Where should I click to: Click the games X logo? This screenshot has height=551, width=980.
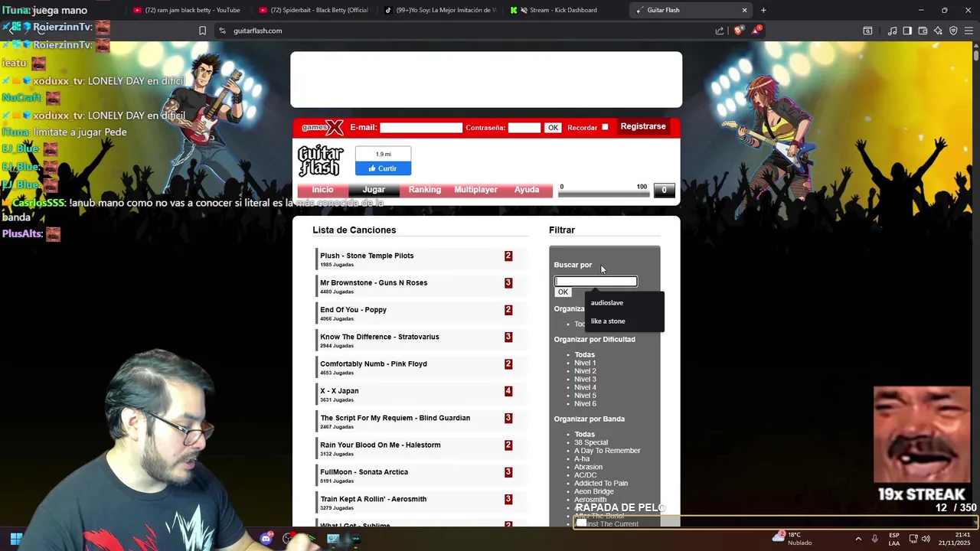[322, 127]
